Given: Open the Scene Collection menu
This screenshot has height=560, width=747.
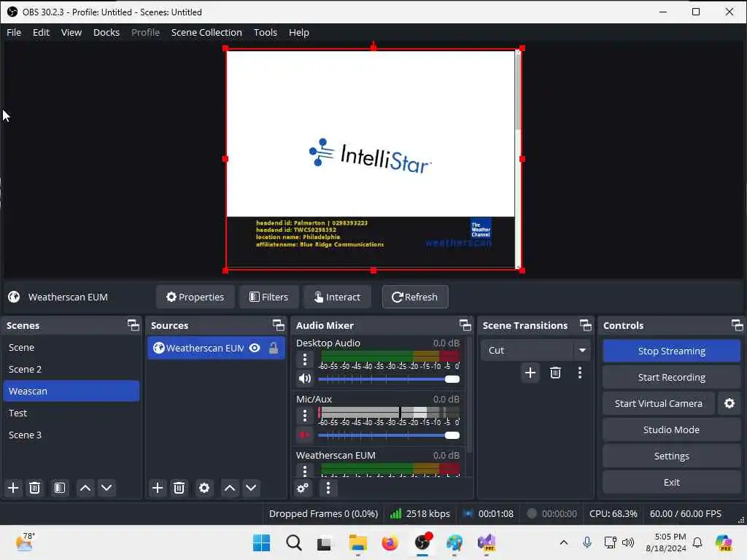Looking at the screenshot, I should (x=206, y=32).
